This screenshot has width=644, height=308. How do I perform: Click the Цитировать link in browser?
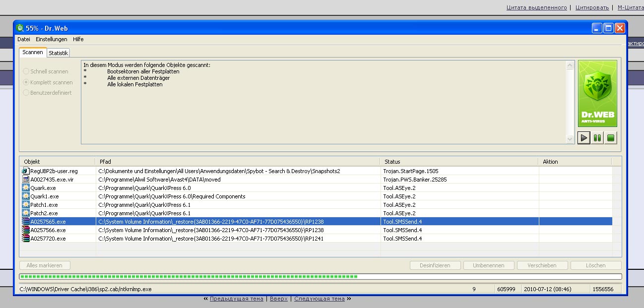[591, 7]
